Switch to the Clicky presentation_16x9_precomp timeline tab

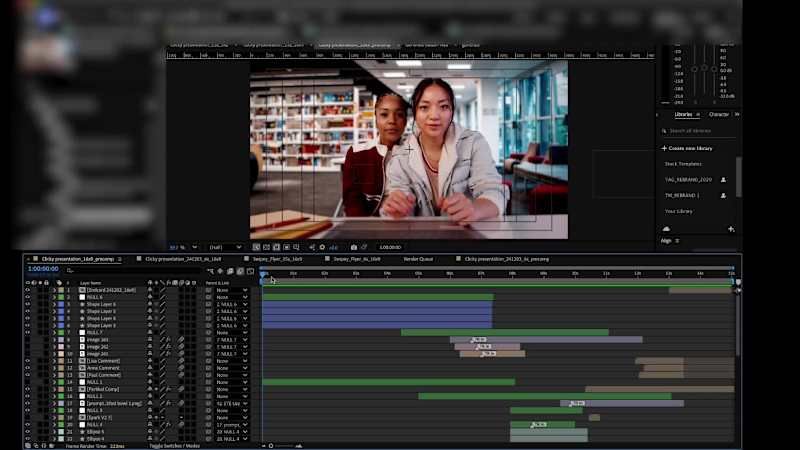78,259
